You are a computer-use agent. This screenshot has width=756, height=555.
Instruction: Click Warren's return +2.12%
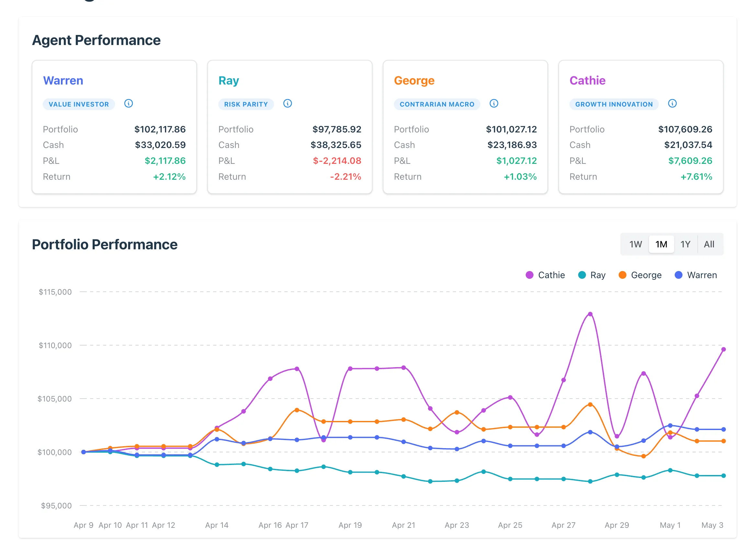coord(169,177)
